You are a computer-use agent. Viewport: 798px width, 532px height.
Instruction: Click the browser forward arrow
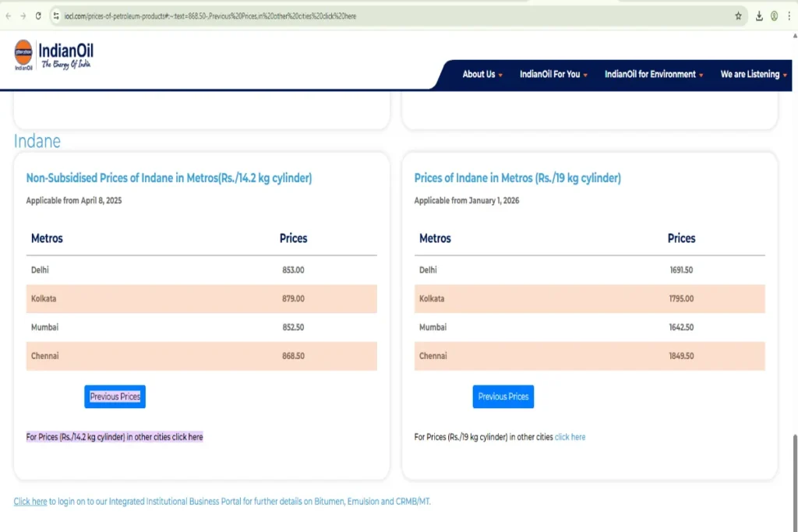[23, 16]
